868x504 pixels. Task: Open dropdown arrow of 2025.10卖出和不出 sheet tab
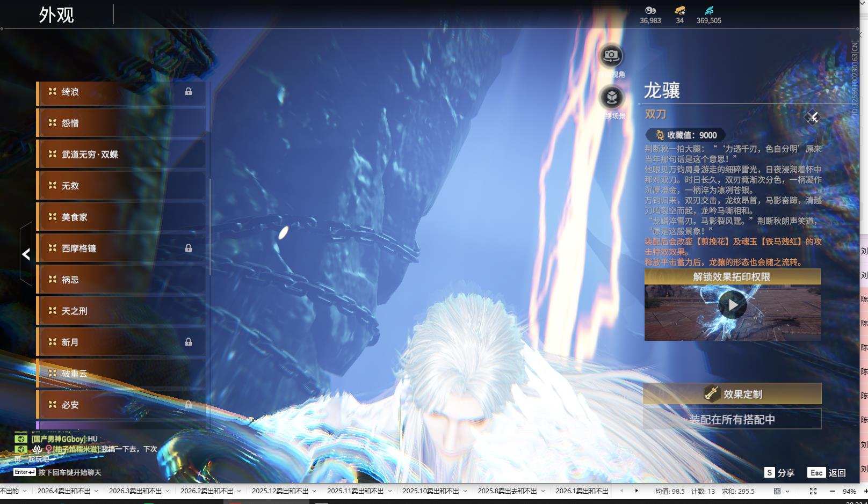(465, 491)
